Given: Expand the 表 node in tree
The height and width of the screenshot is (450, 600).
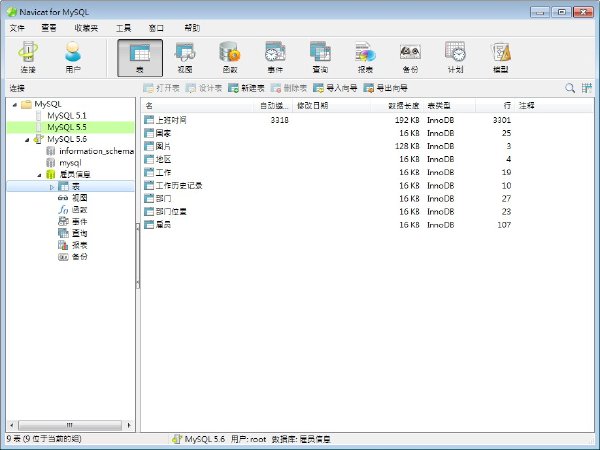Looking at the screenshot, I should 52,187.
